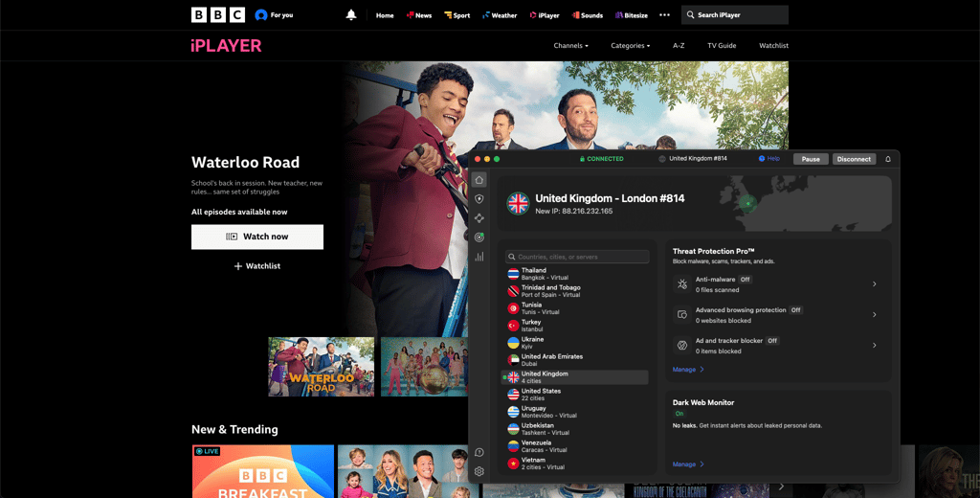Screen dimensions: 980x498
Task: Select Ukraine server
Action: pos(575,342)
